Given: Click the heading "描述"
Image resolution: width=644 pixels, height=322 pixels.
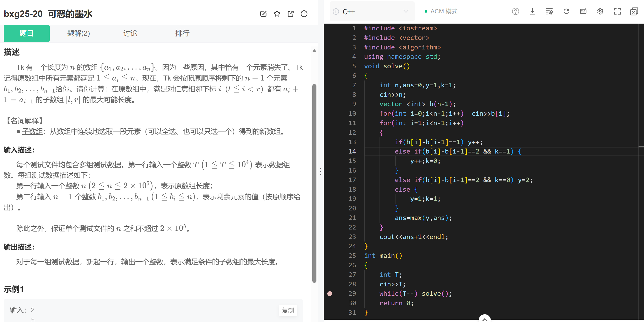Looking at the screenshot, I should [x=12, y=52].
